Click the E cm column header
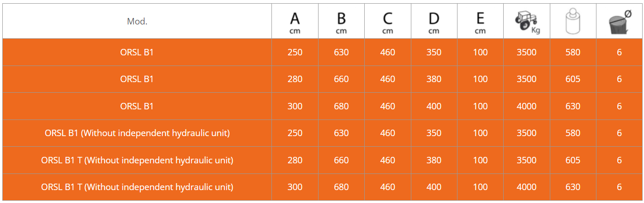Image resolution: width=644 pixels, height=203 pixels. [x=480, y=22]
